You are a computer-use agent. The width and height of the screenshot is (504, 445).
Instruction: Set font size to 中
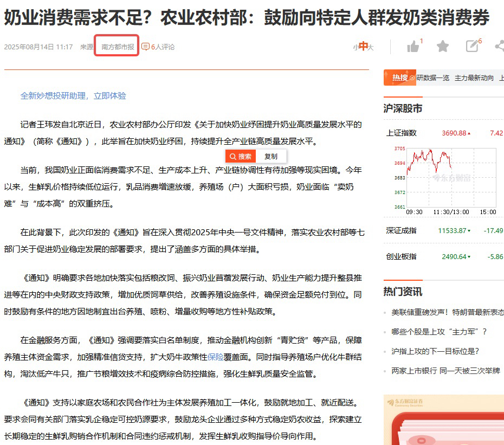(363, 46)
